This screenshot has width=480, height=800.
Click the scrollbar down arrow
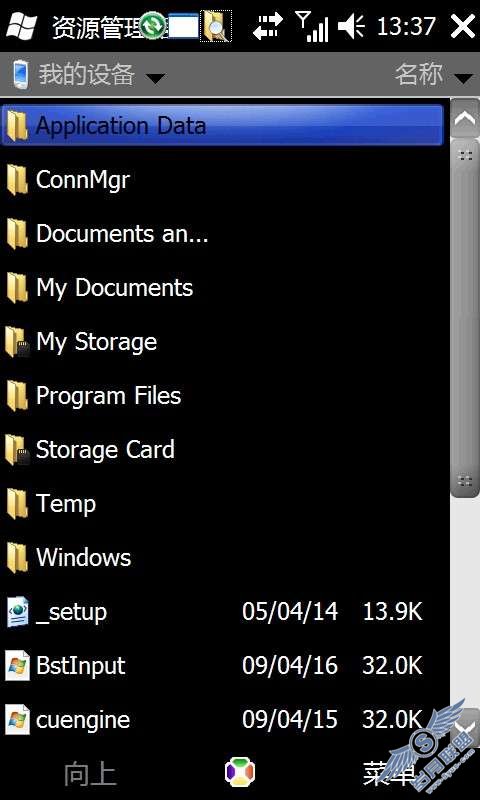click(465, 727)
